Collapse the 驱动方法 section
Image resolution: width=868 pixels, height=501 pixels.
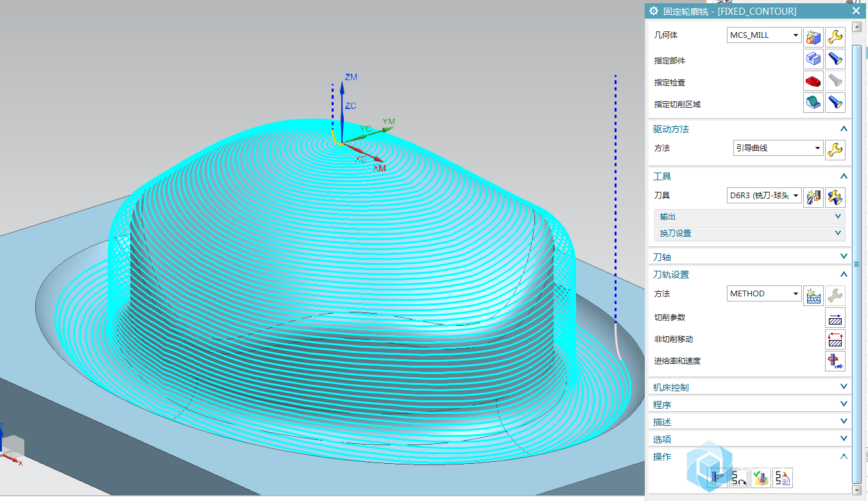tap(844, 129)
